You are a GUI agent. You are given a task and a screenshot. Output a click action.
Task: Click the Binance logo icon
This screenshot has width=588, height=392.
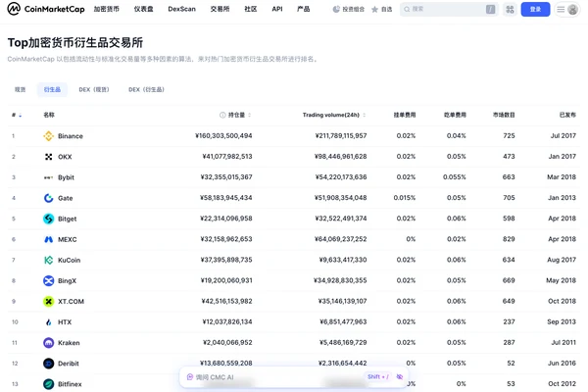48,136
